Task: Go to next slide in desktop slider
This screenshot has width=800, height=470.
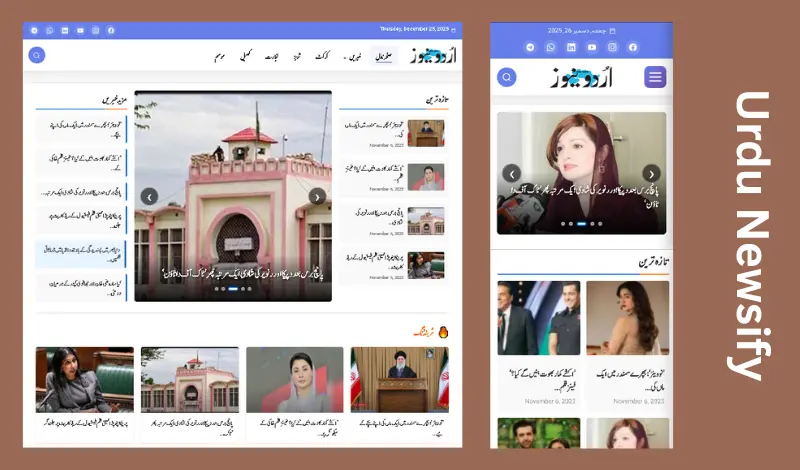Action: pos(317,196)
